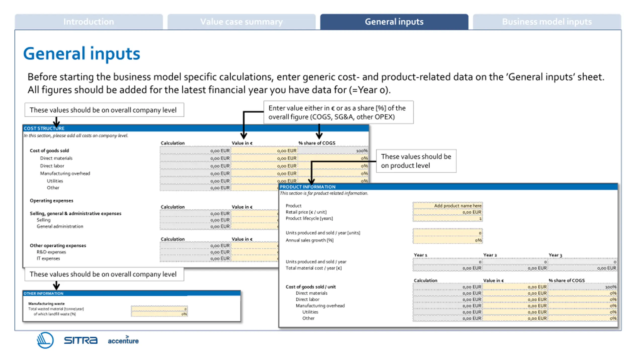This screenshot has height=362, width=644.
Task: Click the 'Year 2' column header
Action: (x=490, y=255)
